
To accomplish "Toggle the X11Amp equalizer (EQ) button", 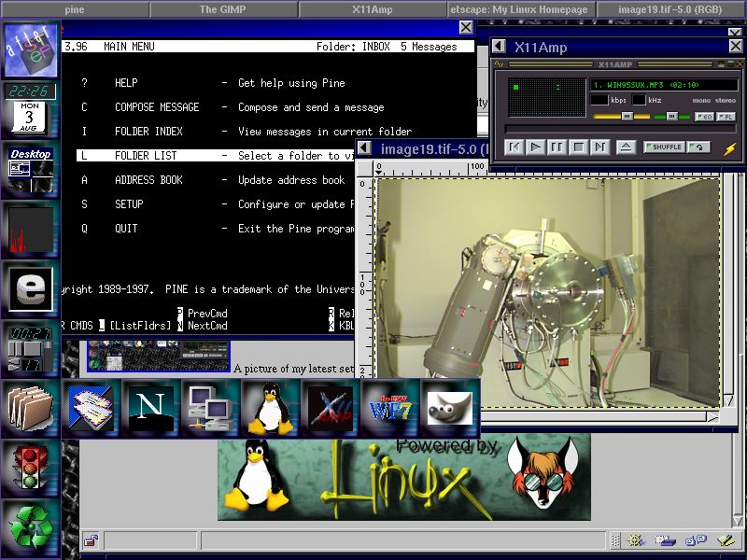I will pos(704,117).
